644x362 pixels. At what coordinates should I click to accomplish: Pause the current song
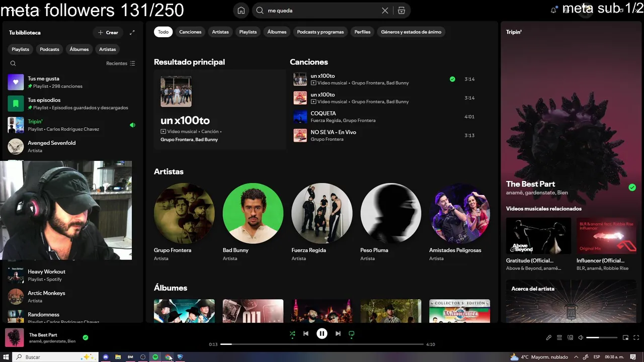(322, 333)
